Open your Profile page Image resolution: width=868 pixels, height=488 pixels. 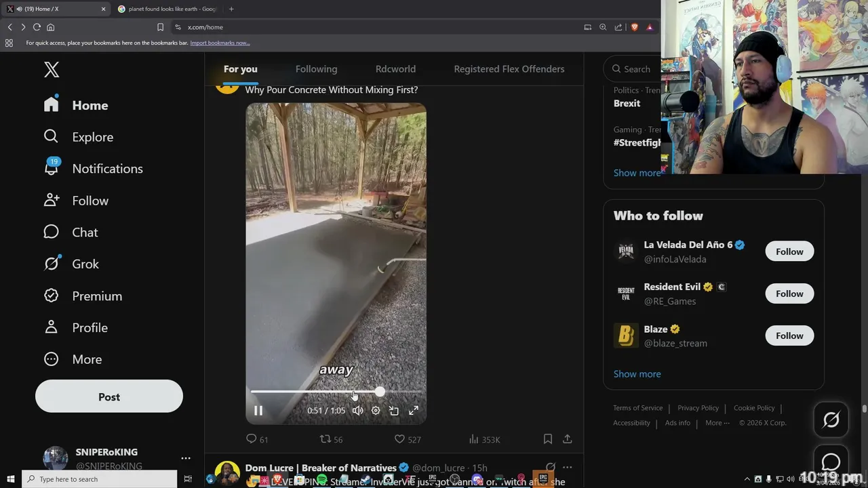76,327
